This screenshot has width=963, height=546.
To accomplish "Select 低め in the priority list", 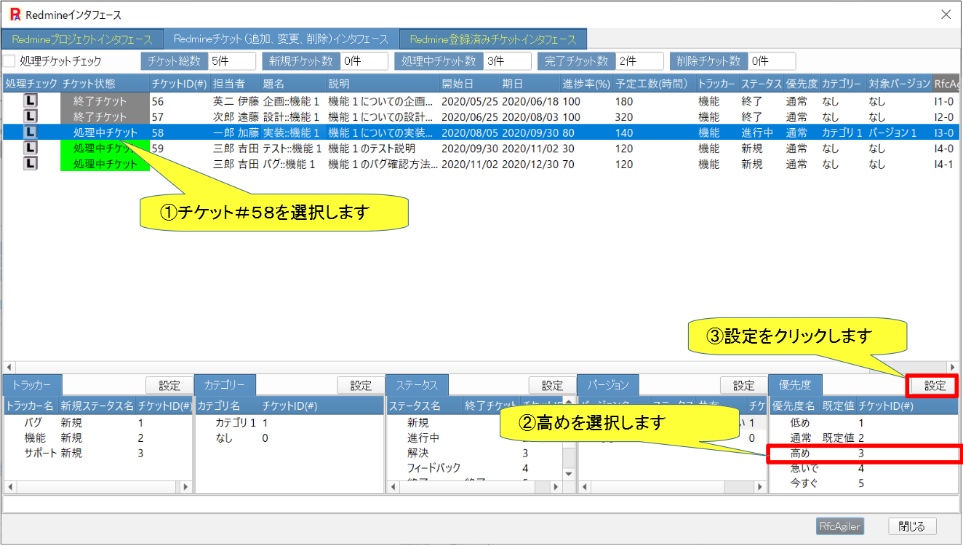I will pyautogui.click(x=864, y=423).
